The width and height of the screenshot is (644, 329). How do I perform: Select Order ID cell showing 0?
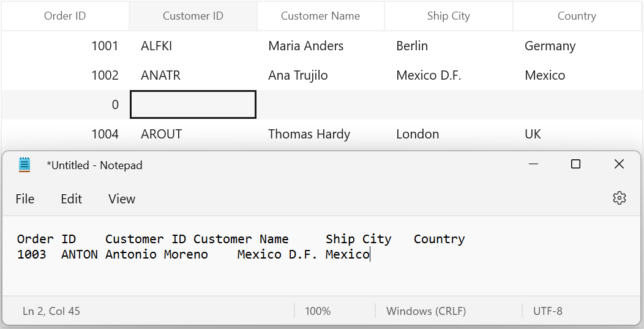pos(65,104)
